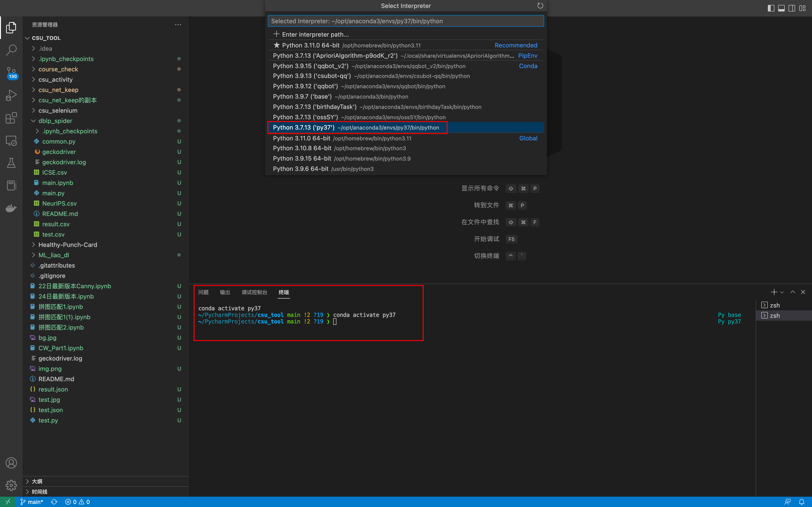Open the Extensions view
812x507 pixels.
pos(11,118)
